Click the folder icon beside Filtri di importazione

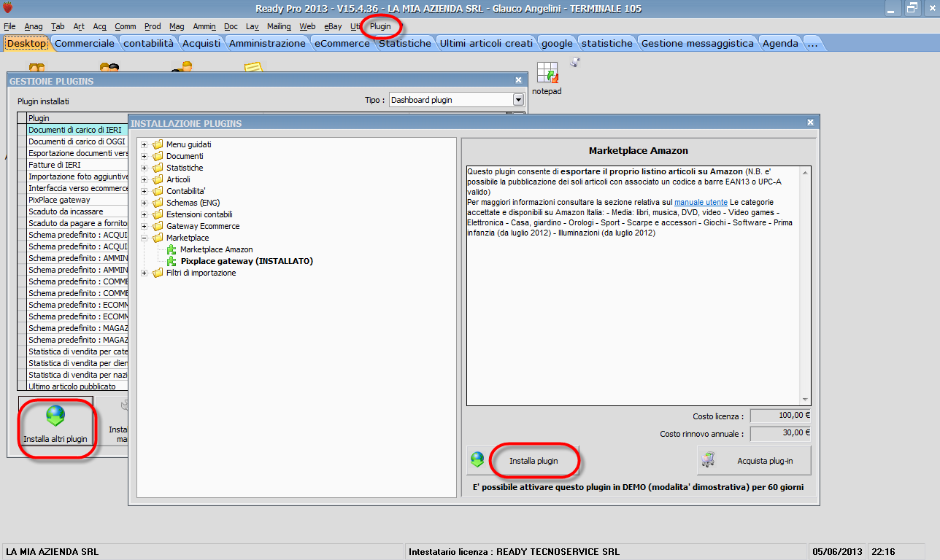[158, 273]
